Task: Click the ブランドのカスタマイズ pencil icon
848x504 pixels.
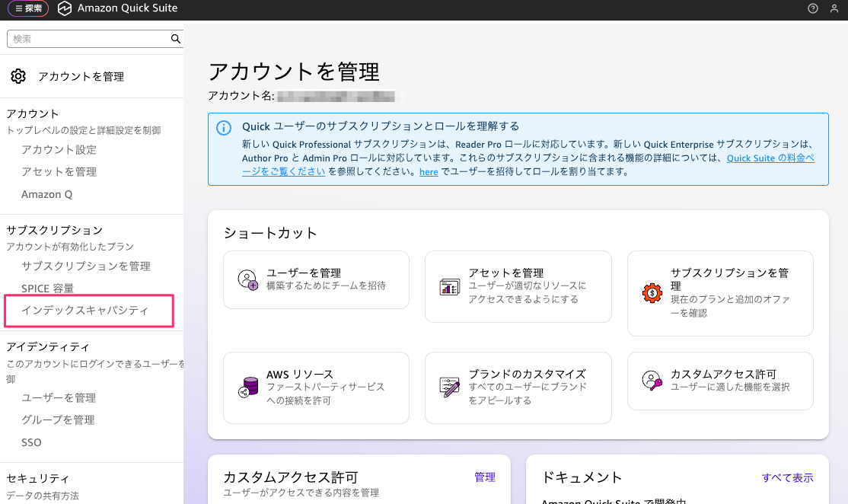Action: point(450,387)
